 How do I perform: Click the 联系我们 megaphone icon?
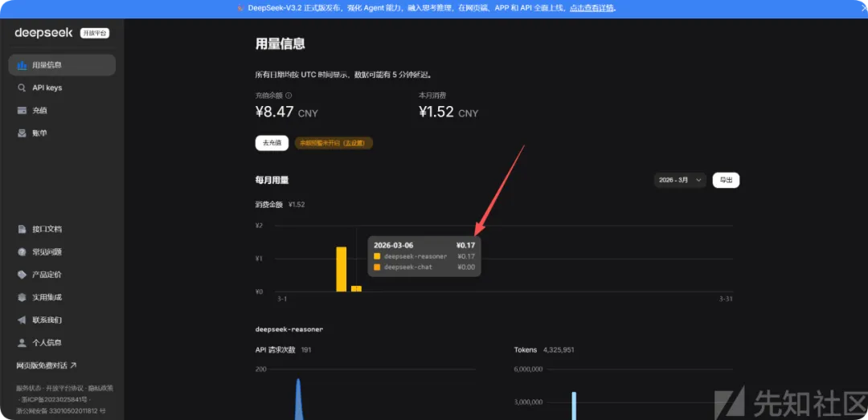click(x=23, y=320)
